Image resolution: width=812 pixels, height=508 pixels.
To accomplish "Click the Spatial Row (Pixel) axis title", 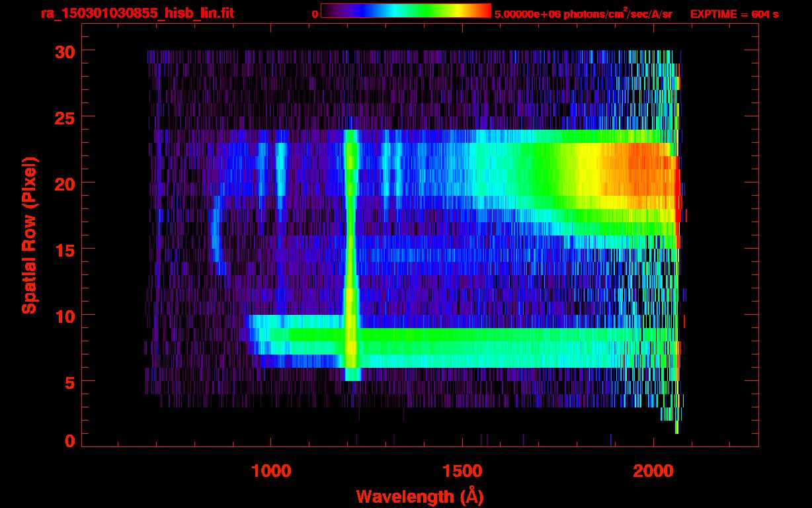I will click(29, 235).
